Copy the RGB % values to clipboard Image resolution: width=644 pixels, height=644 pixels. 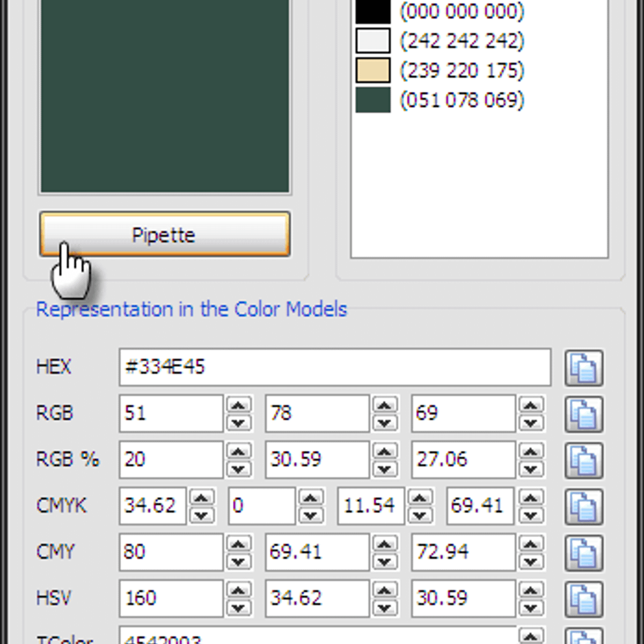pos(583,460)
